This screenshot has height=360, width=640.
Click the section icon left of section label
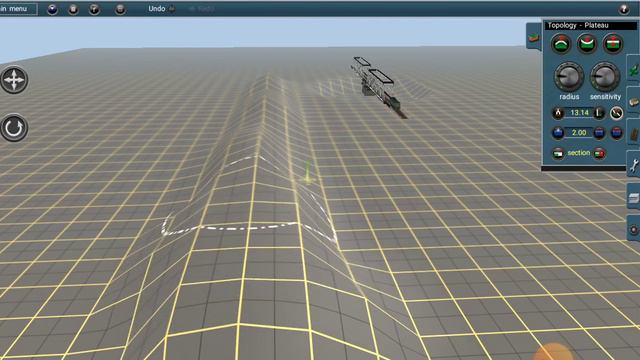558,153
